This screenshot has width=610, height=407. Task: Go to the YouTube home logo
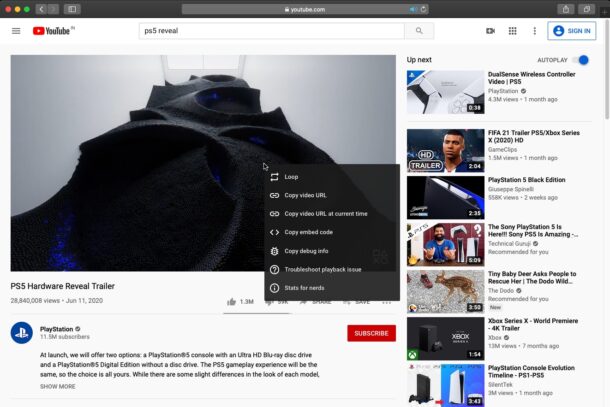tap(53, 31)
